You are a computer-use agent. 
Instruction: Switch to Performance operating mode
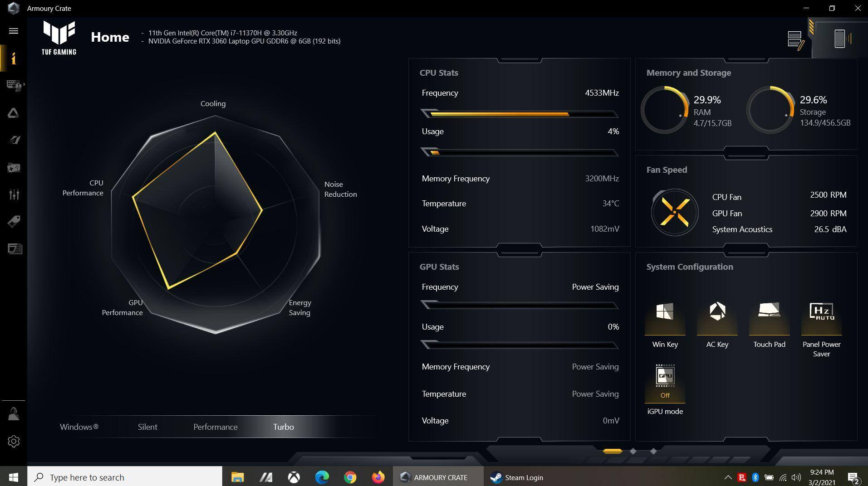[216, 427]
